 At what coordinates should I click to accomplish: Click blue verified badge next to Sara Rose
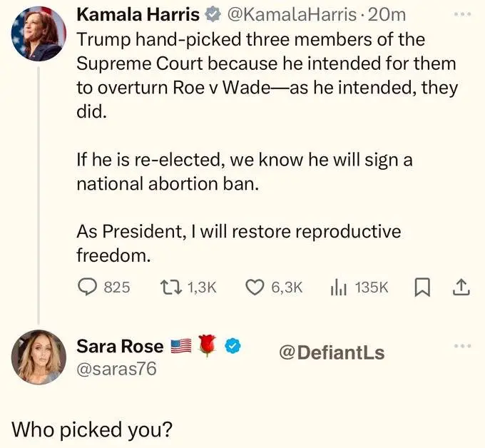click(232, 347)
